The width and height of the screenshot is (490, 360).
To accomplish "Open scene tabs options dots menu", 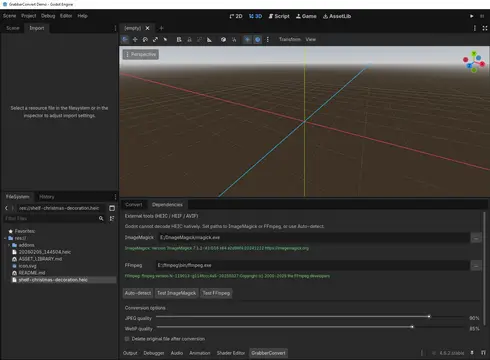I will (x=475, y=28).
